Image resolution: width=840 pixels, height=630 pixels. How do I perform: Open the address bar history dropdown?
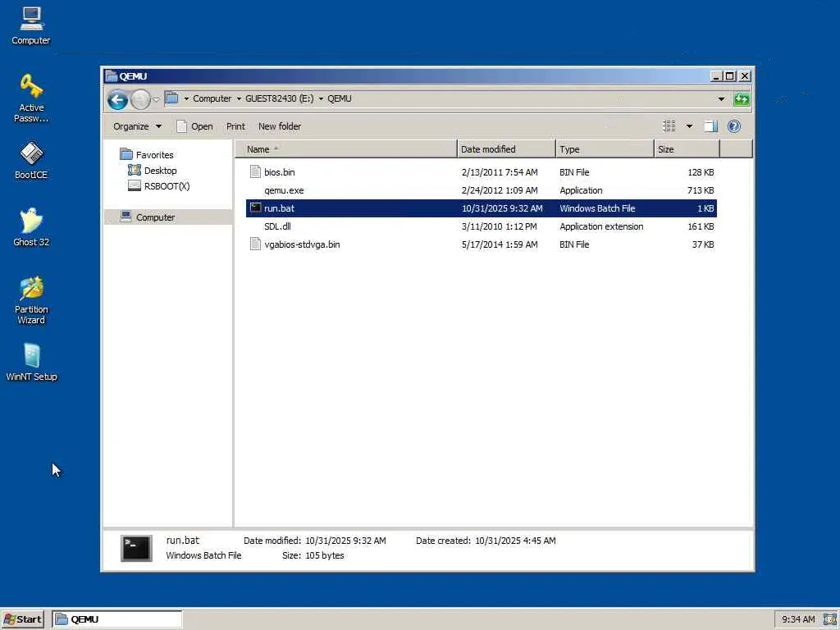click(x=721, y=99)
